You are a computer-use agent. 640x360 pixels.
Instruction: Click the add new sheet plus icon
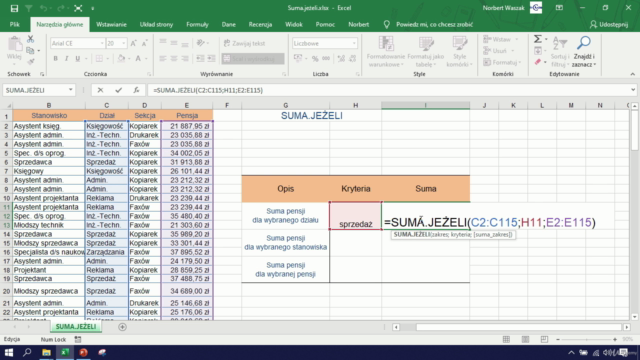[x=122, y=327]
